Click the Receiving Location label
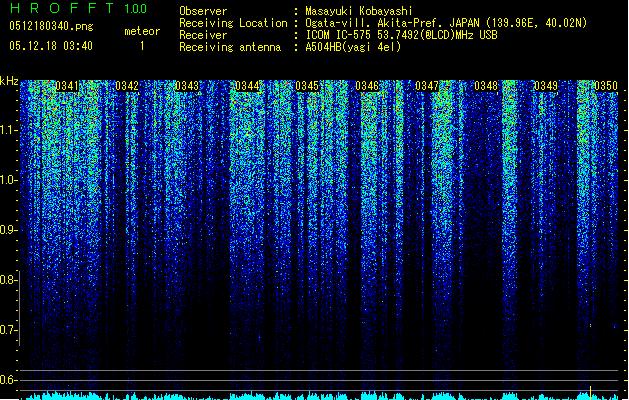 (x=233, y=23)
